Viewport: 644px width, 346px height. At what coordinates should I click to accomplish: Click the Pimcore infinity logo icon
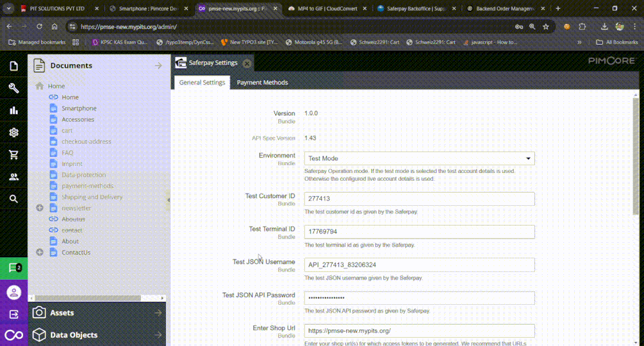pos(14,335)
